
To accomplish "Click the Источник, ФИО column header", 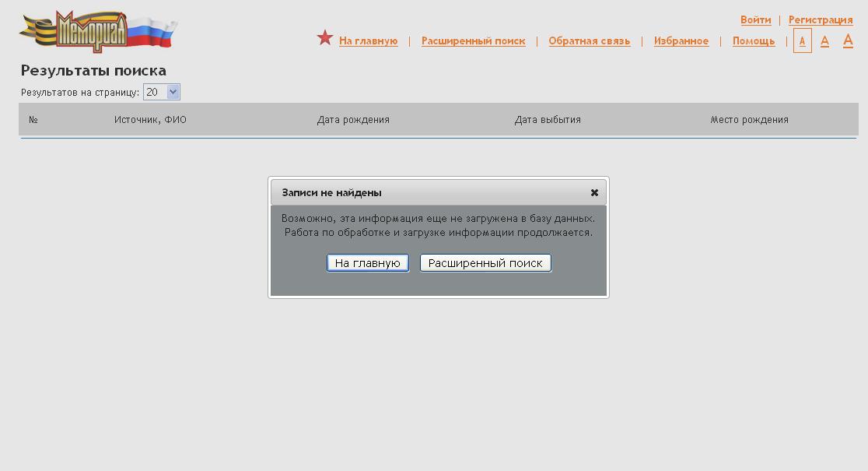I will (x=150, y=120).
